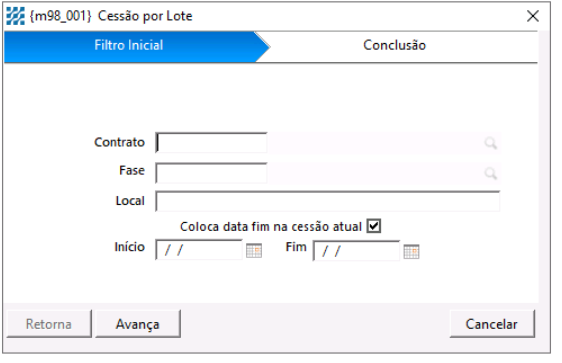Click the Avança button
The width and height of the screenshot is (562, 363).
pyautogui.click(x=138, y=324)
